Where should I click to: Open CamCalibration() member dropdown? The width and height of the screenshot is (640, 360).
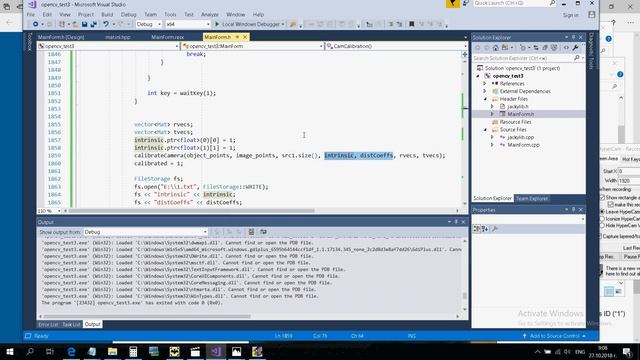tap(396, 46)
